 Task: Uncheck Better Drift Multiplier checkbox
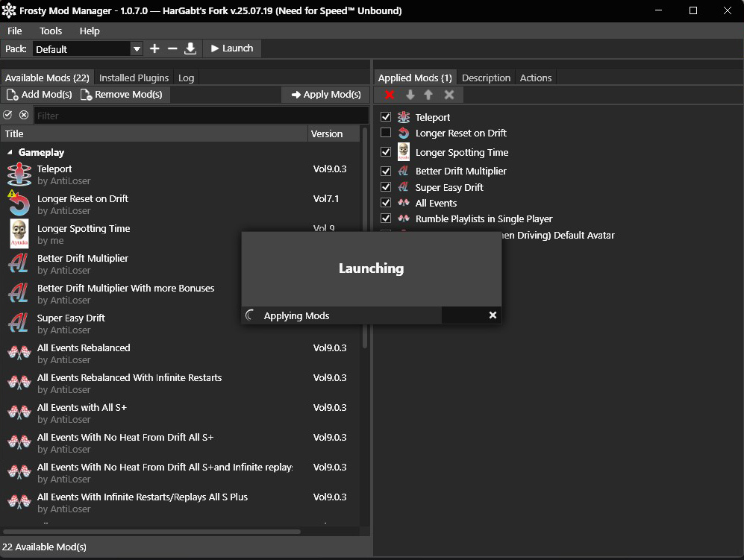[x=386, y=171]
